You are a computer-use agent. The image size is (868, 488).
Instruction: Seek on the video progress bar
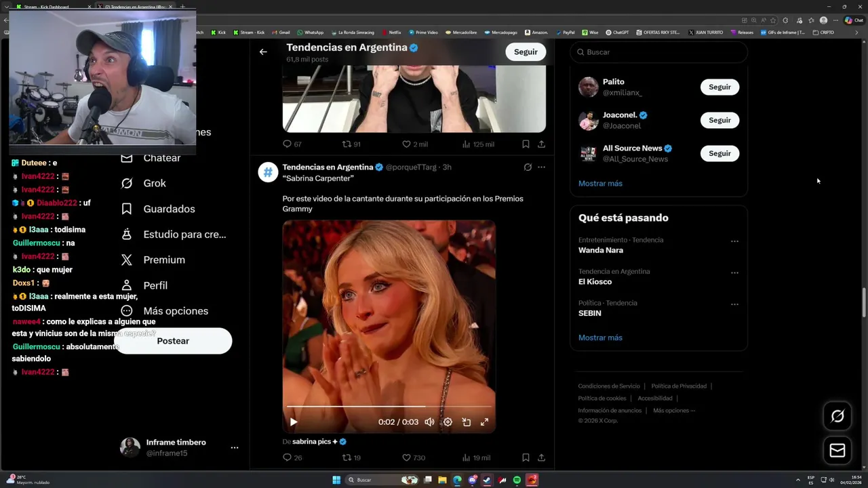tap(389, 407)
